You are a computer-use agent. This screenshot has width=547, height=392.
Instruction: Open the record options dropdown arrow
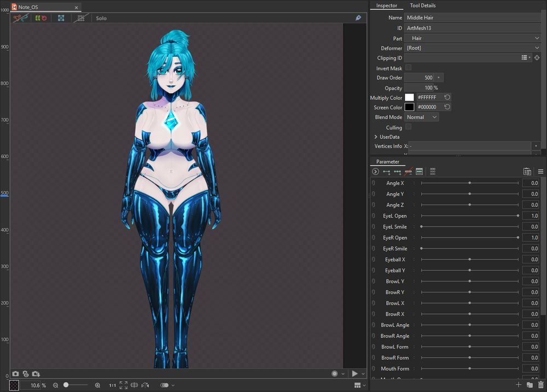[343, 374]
